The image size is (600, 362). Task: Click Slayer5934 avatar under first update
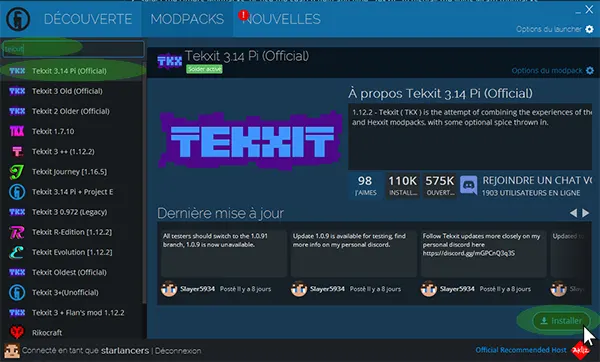[169, 289]
